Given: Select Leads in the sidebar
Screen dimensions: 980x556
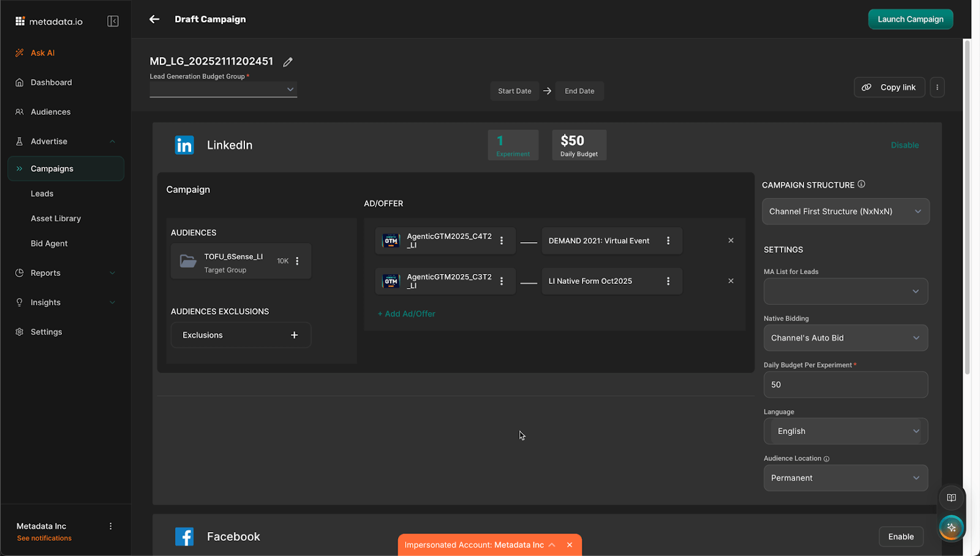Looking at the screenshot, I should pyautogui.click(x=42, y=193).
